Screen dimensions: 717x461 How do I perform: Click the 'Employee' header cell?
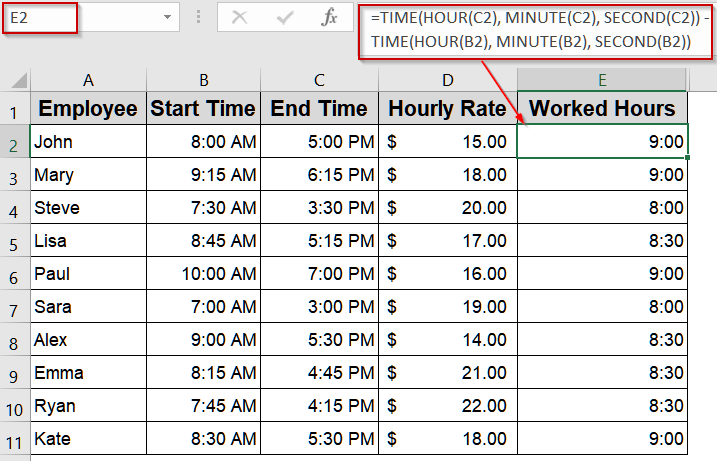[88, 108]
